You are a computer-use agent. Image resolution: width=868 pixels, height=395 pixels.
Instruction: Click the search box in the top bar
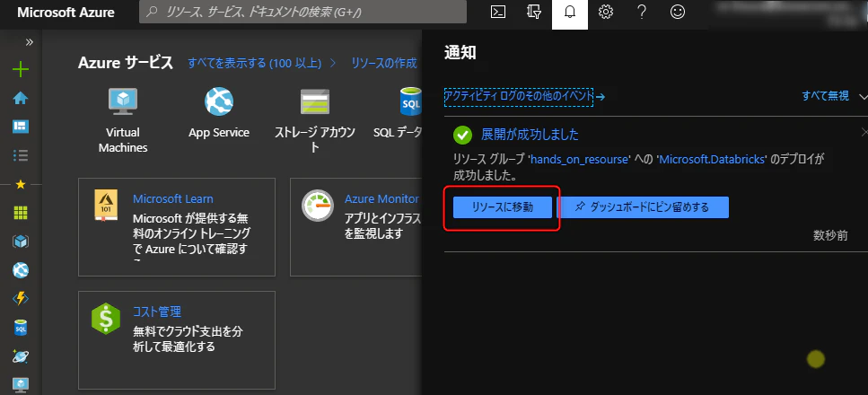(302, 13)
